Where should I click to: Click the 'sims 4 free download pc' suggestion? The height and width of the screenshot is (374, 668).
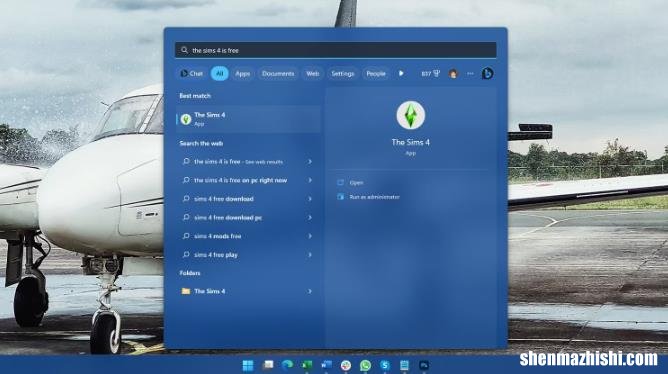(248, 217)
